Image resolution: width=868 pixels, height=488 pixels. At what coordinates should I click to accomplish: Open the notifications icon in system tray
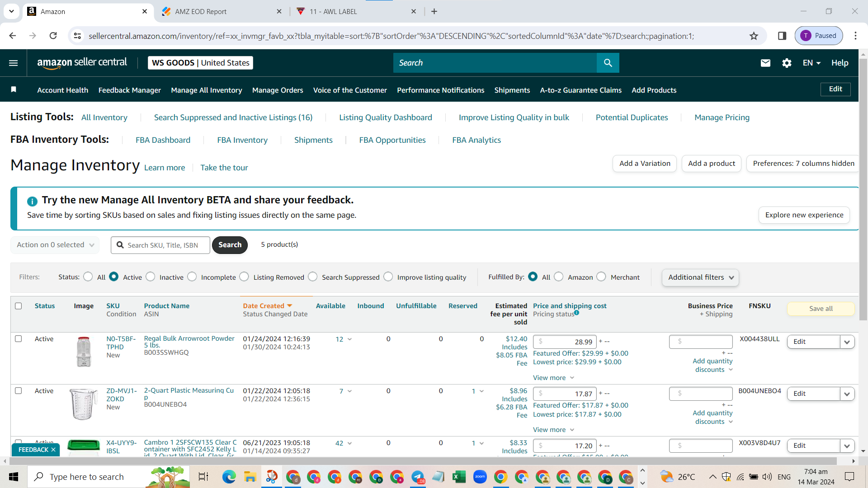849,477
